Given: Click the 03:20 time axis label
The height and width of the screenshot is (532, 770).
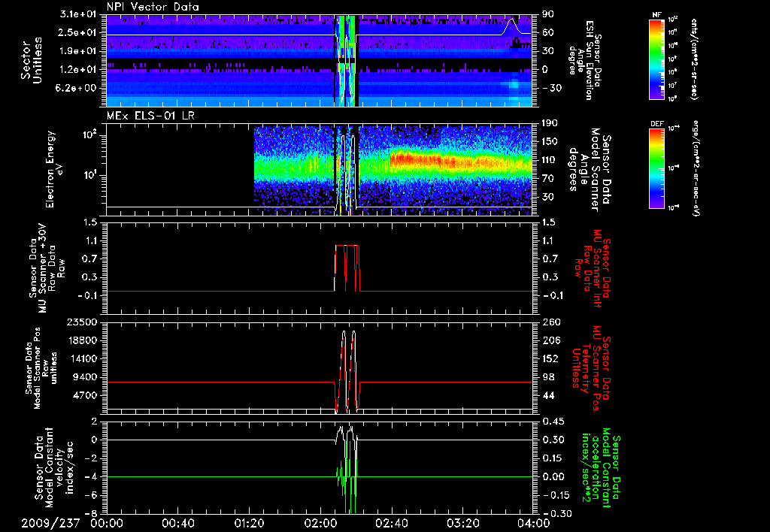Looking at the screenshot, I should (x=462, y=523).
